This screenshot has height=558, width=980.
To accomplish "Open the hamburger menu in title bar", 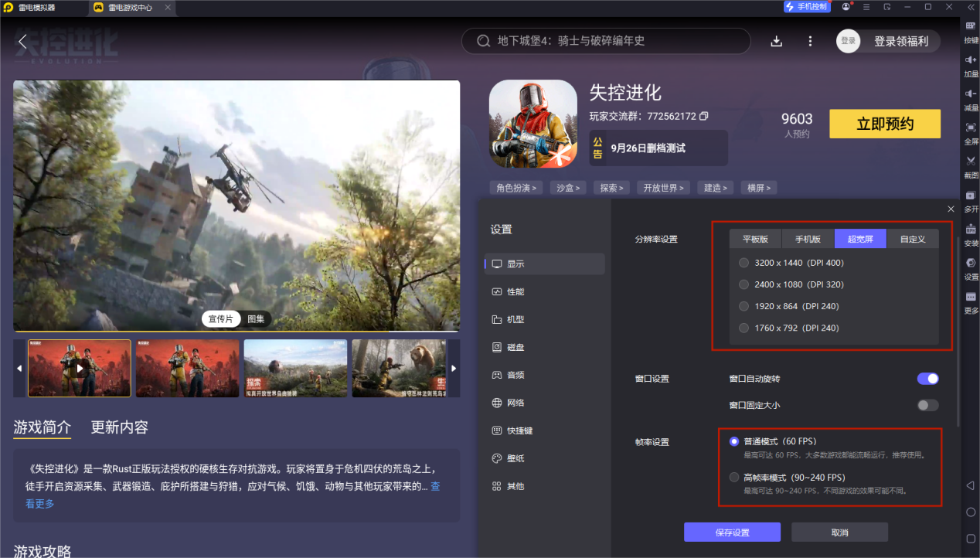I will point(866,7).
